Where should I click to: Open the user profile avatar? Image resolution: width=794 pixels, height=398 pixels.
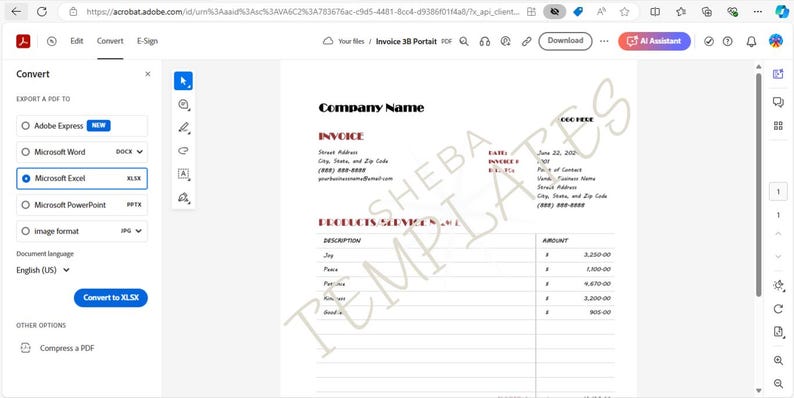pos(776,41)
